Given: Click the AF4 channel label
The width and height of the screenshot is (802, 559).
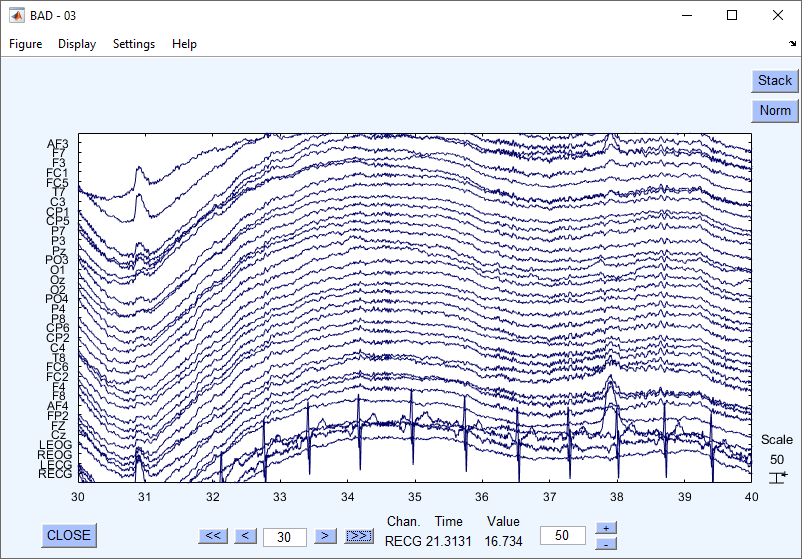Looking at the screenshot, I should coord(58,406).
